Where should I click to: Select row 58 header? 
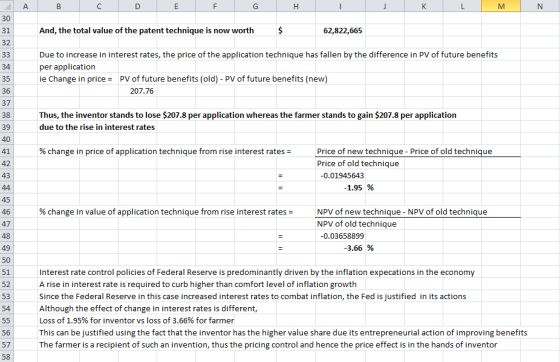(x=6, y=357)
